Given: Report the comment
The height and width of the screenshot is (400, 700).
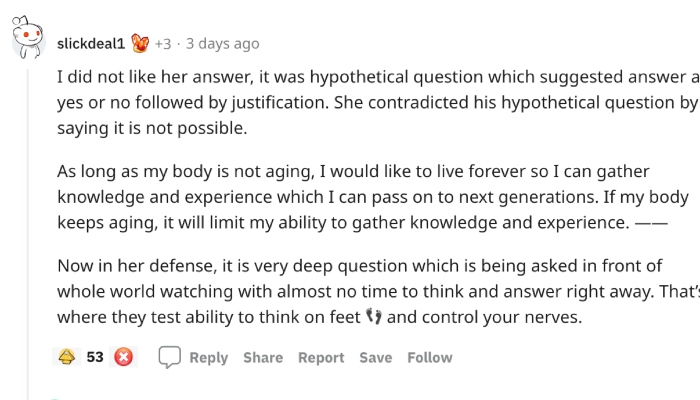Looking at the screenshot, I should point(321,358).
